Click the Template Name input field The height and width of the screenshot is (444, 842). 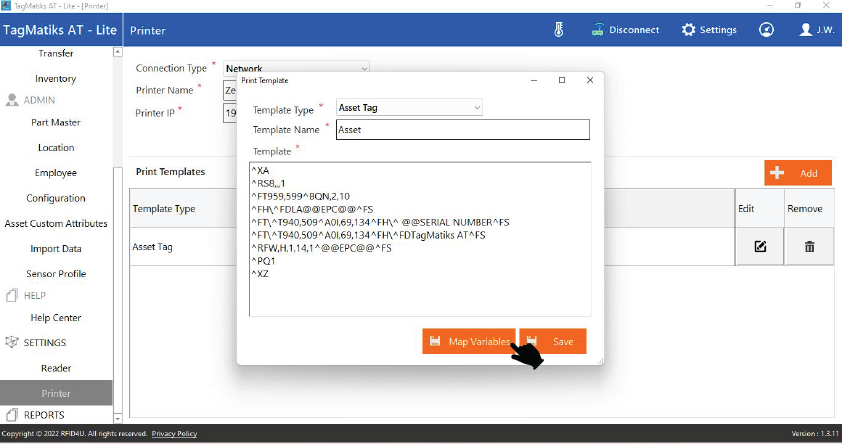[x=462, y=130]
